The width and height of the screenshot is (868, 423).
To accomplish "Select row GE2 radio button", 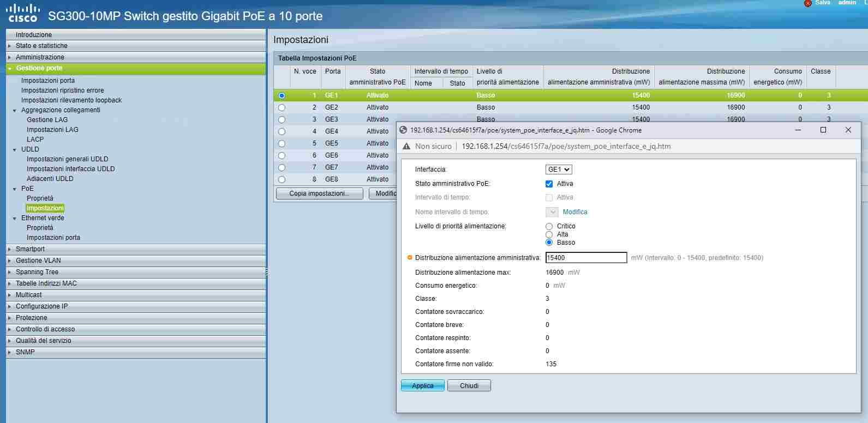I will [x=282, y=107].
